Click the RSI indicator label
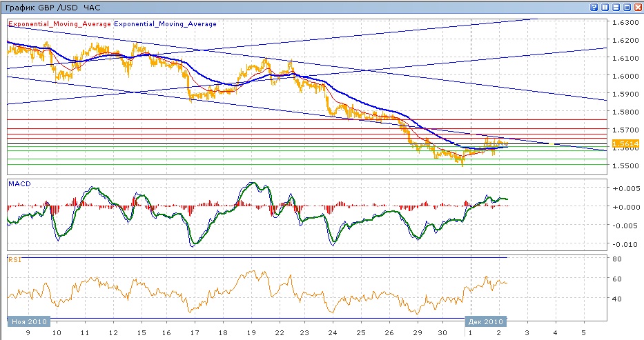This screenshot has width=644, height=340. (14, 259)
